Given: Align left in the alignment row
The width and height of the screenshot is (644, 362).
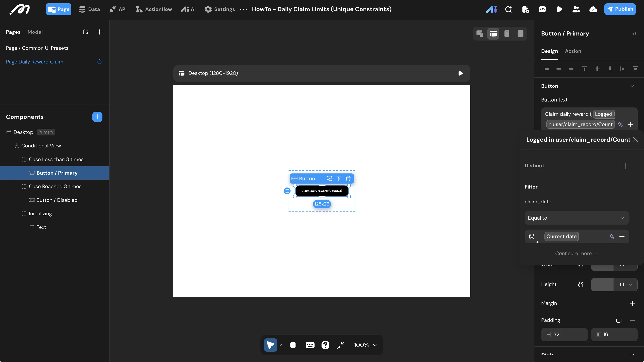Looking at the screenshot, I should 546,69.
